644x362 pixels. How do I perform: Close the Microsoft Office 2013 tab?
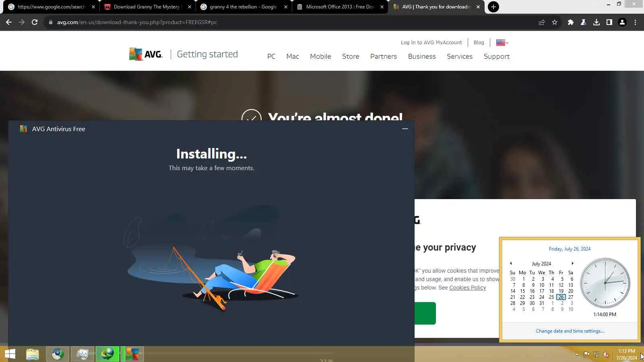pyautogui.click(x=382, y=7)
